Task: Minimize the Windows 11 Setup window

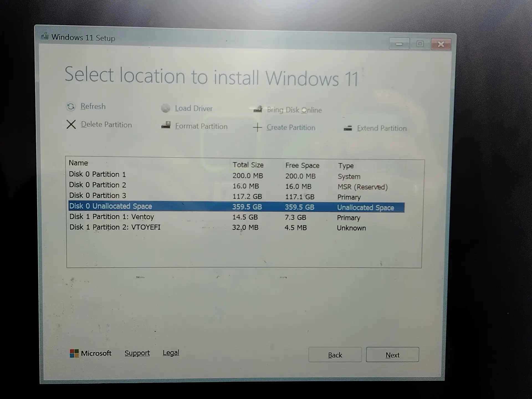Action: coord(399,44)
